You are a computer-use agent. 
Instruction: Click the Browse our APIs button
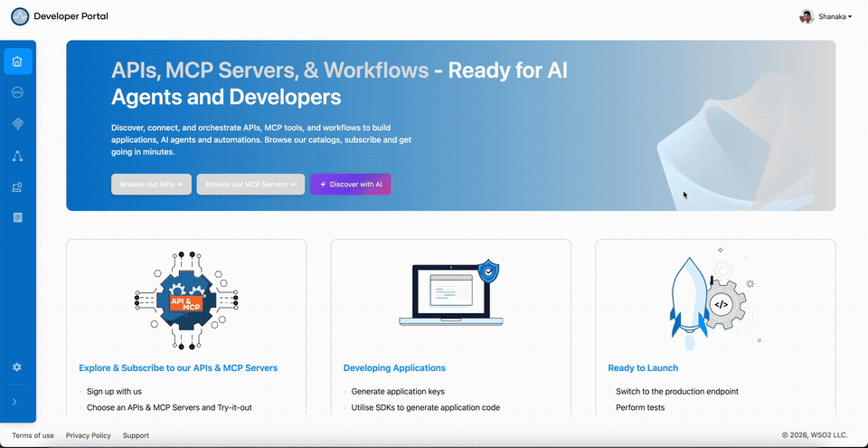coord(151,184)
